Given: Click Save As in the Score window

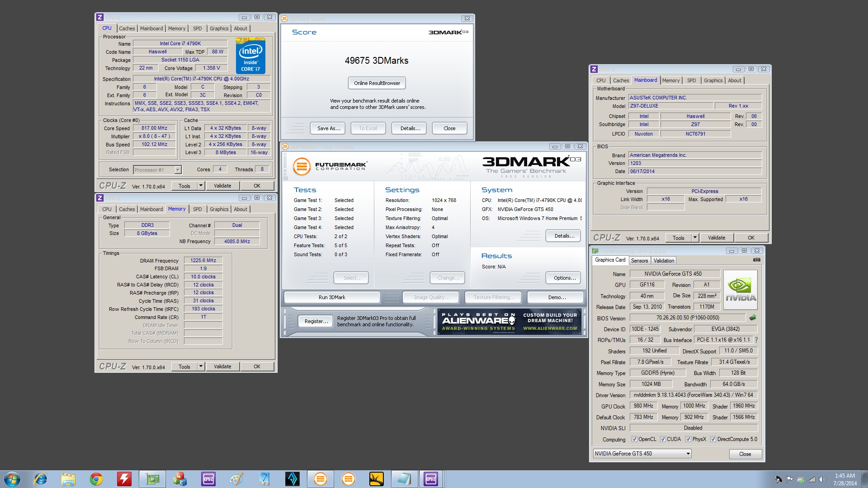Looking at the screenshot, I should click(x=328, y=128).
